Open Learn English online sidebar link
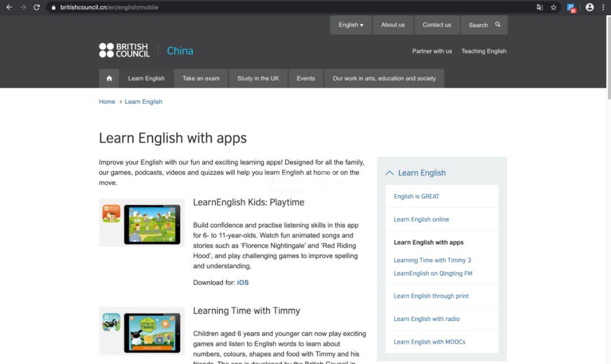611x364 pixels. coord(421,219)
